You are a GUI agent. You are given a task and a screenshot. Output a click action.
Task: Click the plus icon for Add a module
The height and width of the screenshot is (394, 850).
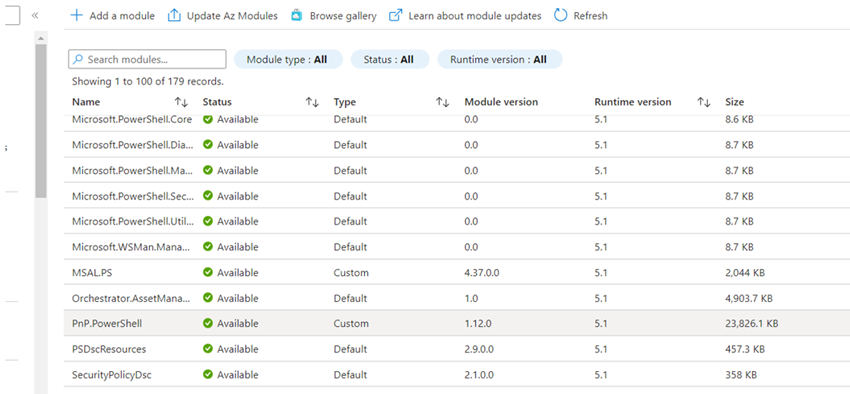(x=77, y=16)
